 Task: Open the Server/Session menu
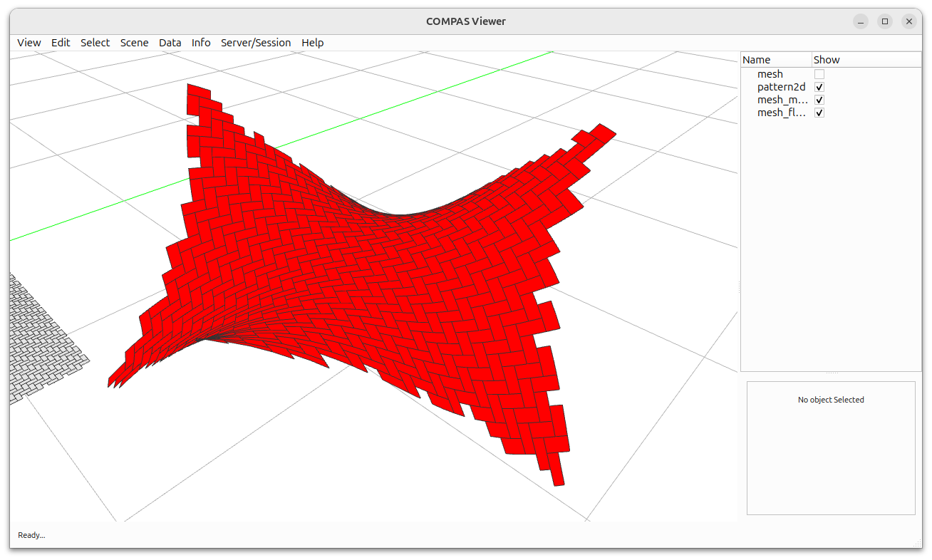point(256,43)
